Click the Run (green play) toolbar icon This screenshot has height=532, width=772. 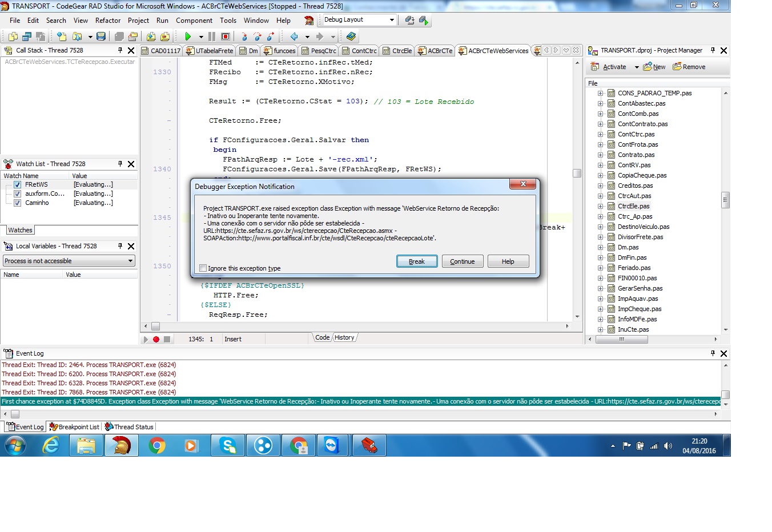(188, 37)
